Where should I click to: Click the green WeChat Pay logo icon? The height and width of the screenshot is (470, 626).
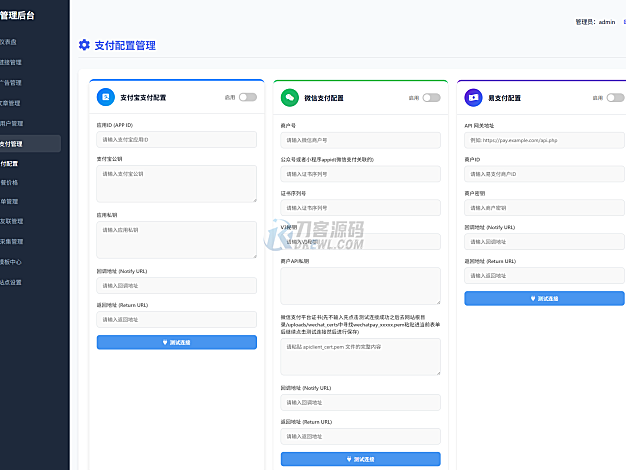290,97
